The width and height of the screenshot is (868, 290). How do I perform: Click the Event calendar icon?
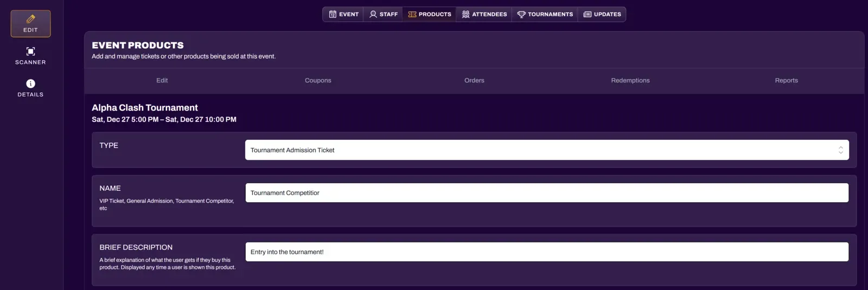[x=333, y=14]
